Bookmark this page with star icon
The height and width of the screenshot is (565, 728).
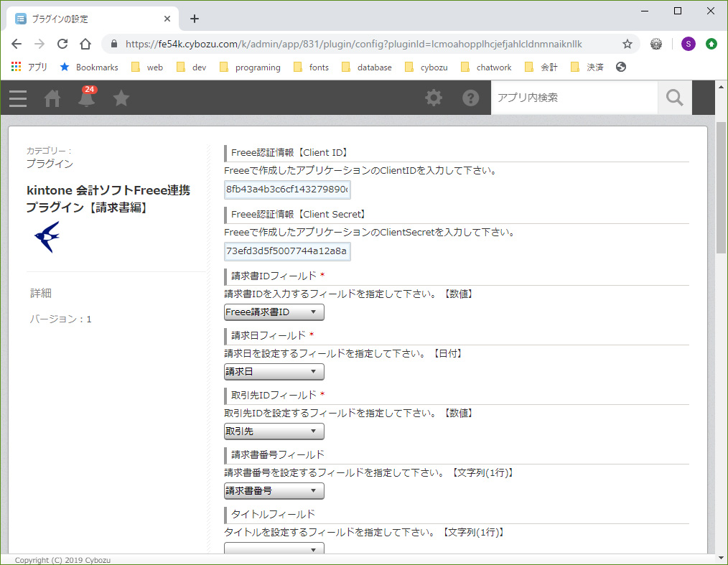[x=627, y=44]
